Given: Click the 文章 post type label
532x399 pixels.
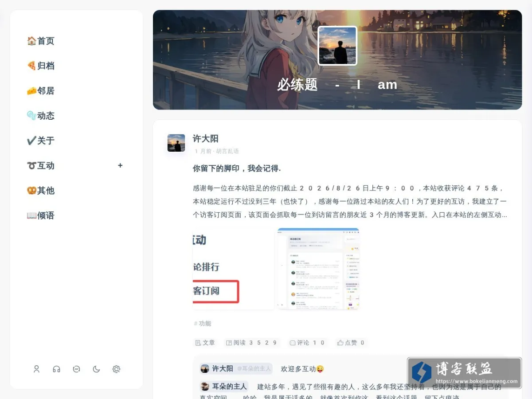Looking at the screenshot, I should click(x=205, y=343).
